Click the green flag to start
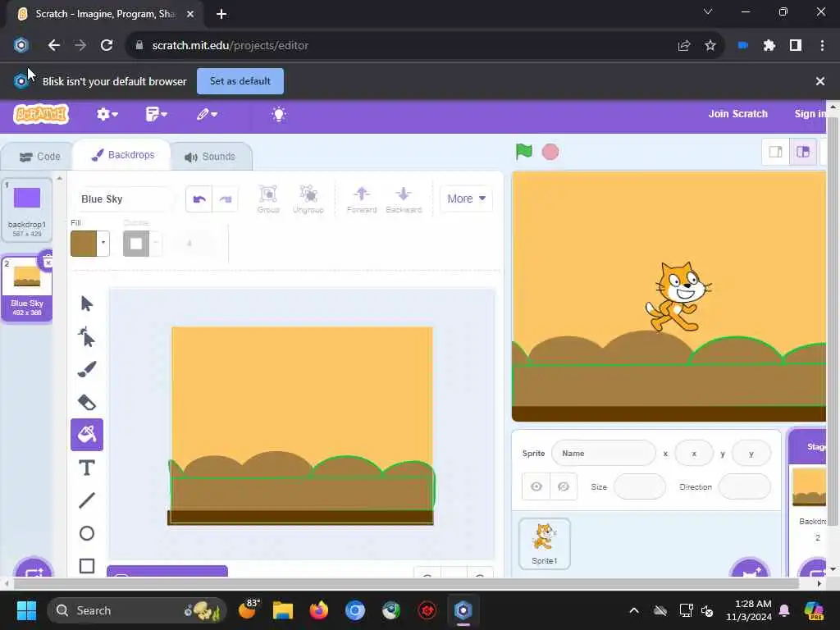 (524, 152)
